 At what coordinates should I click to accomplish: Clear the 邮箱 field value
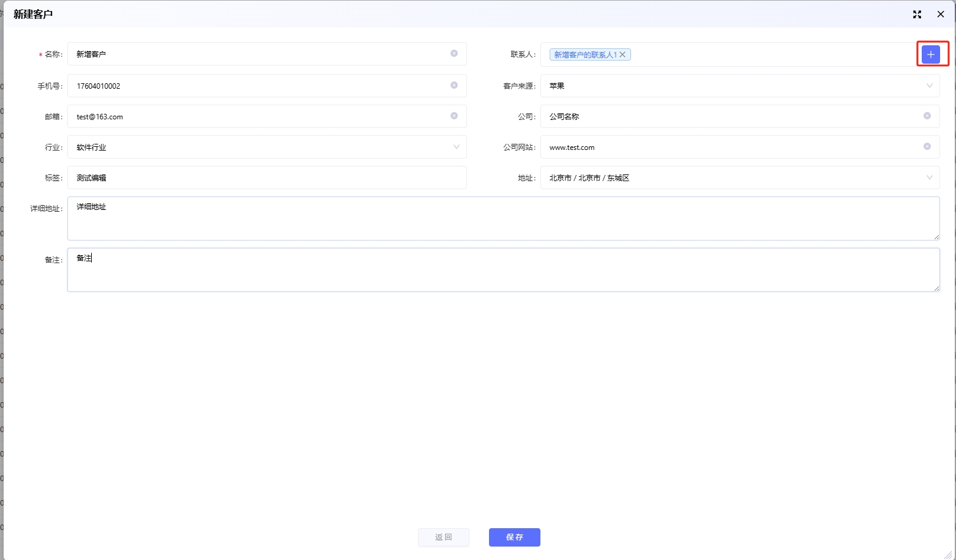pos(454,116)
